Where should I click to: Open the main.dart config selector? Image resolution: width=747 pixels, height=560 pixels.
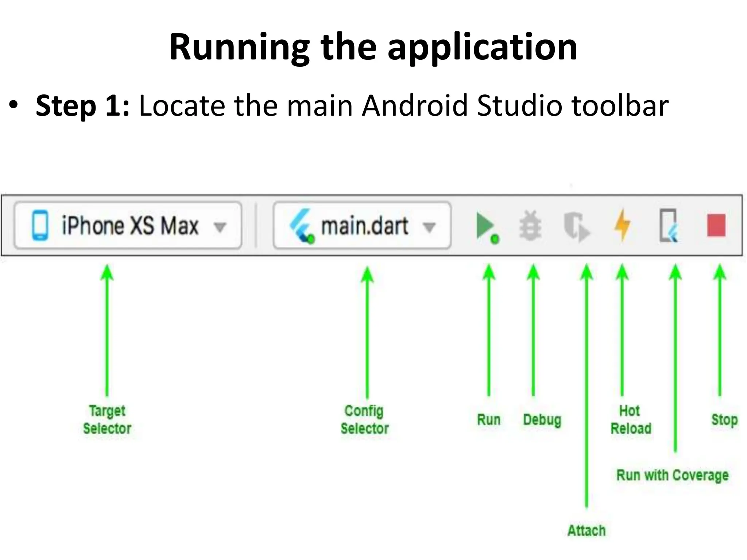(x=362, y=225)
